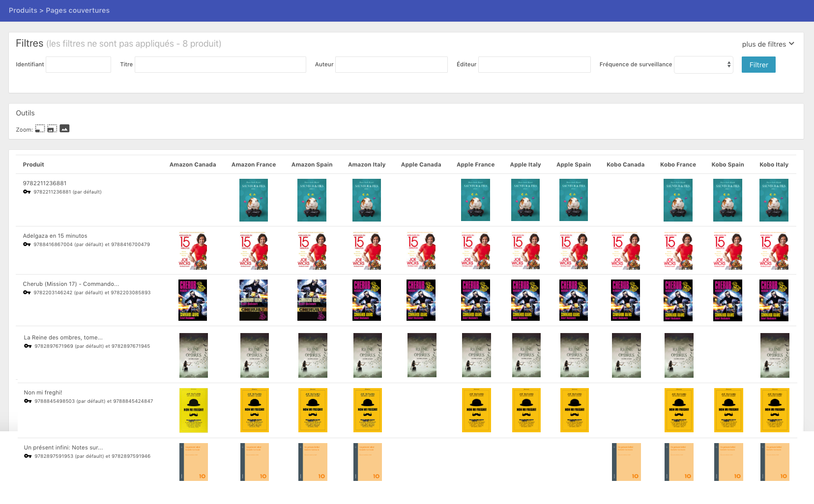Screen dimensions: 814x504
Task: Click the Kobo Italy column header
Action: click(774, 165)
